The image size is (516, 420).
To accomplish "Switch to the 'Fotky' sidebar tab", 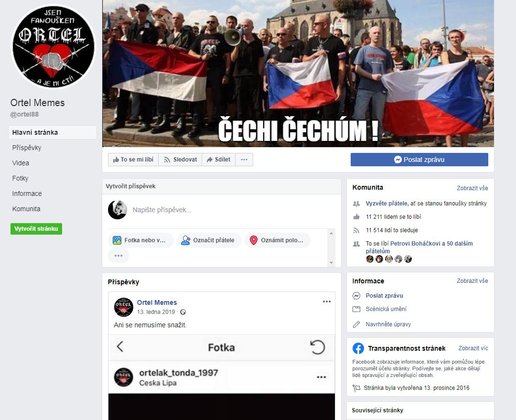I will point(20,178).
